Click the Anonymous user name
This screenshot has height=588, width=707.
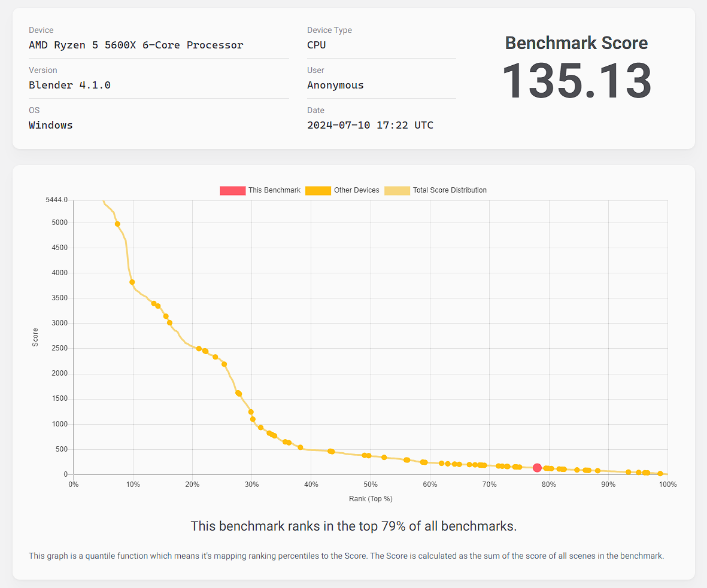(x=335, y=85)
